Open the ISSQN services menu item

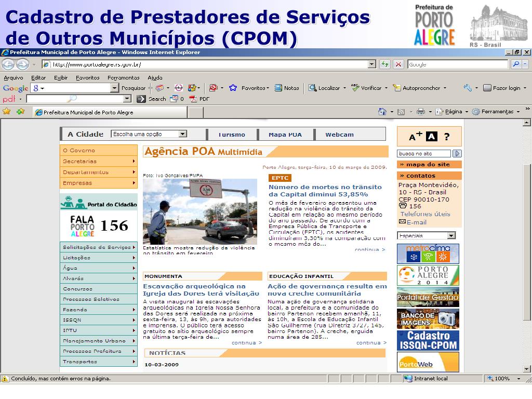tap(99, 320)
